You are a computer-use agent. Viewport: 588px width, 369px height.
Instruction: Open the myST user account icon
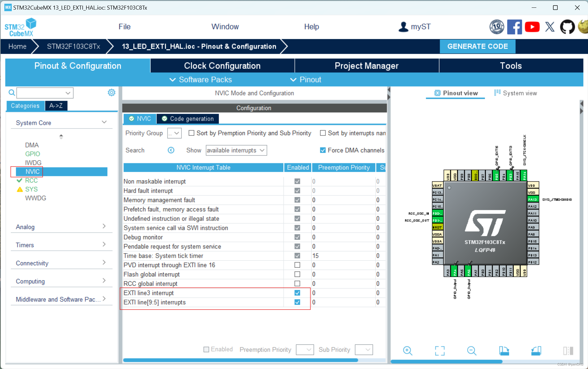point(403,27)
